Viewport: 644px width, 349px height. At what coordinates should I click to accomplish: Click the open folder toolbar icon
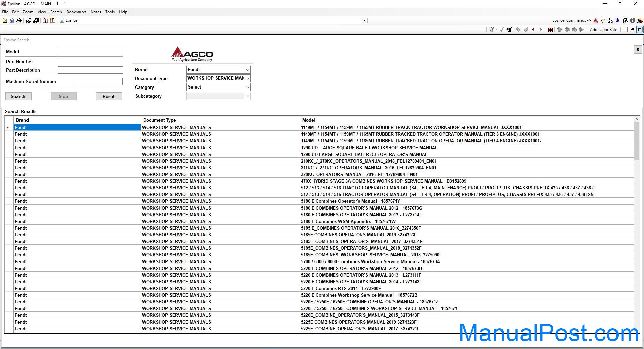click(4, 20)
